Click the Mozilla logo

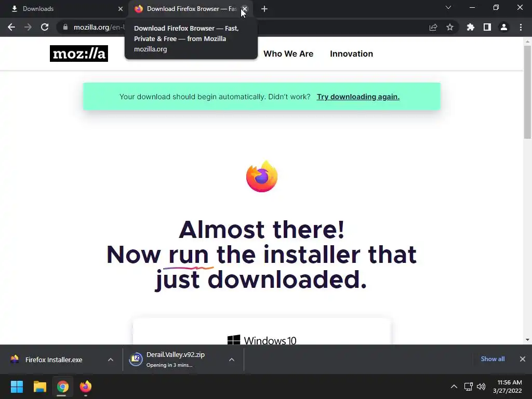point(79,54)
